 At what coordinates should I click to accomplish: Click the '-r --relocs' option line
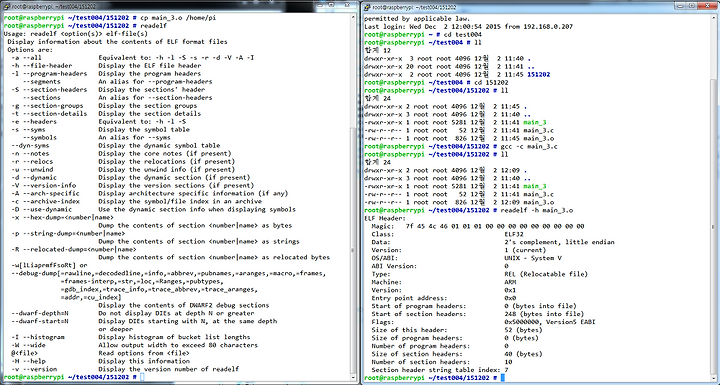(x=123, y=161)
